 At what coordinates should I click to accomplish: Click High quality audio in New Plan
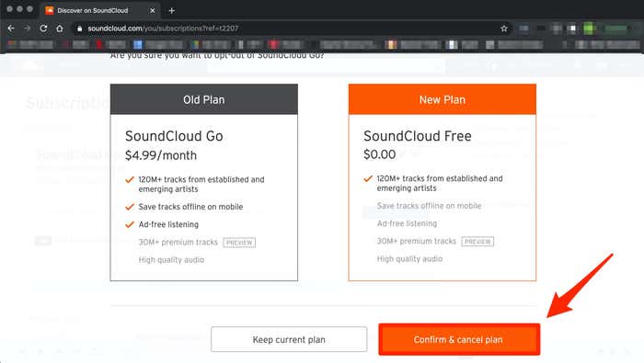(x=409, y=259)
